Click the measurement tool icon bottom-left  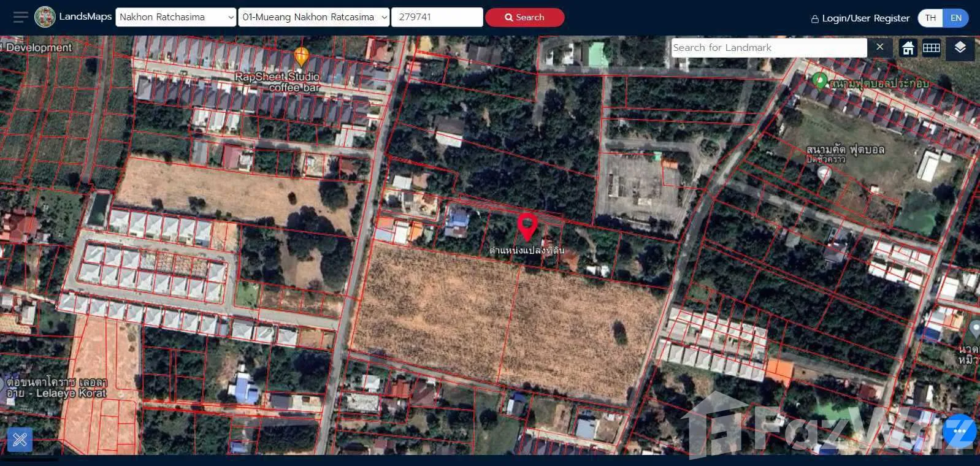pyautogui.click(x=20, y=439)
